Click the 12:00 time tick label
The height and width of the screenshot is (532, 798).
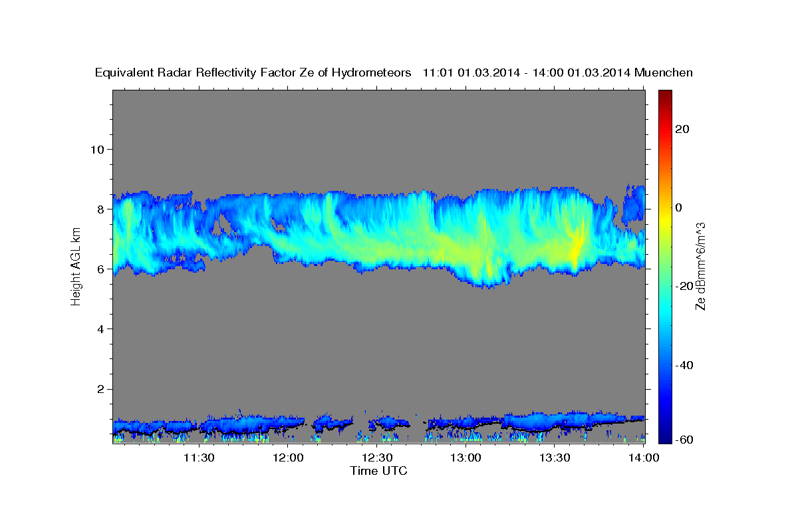click(288, 458)
